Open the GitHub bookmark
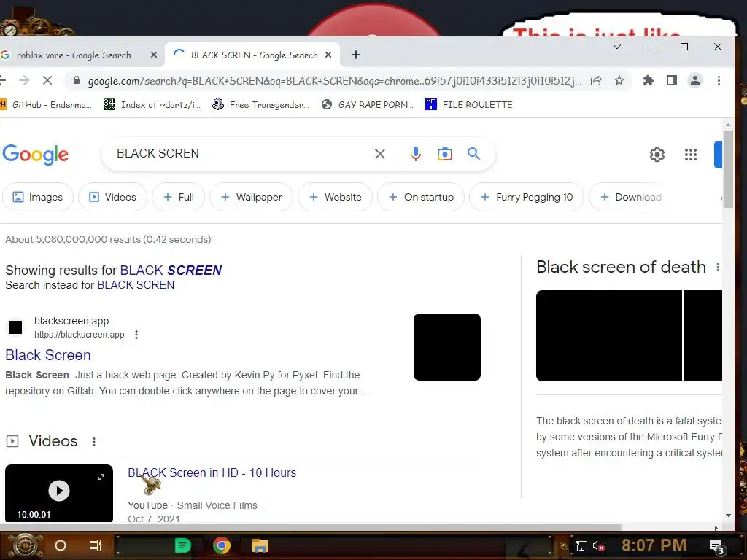Viewport: 747px width, 560px height. [46, 105]
